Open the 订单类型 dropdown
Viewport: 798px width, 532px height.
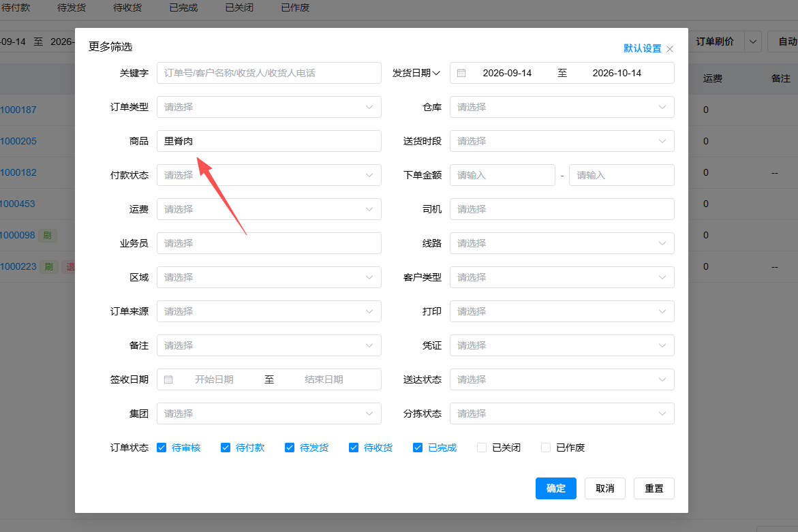[268, 108]
